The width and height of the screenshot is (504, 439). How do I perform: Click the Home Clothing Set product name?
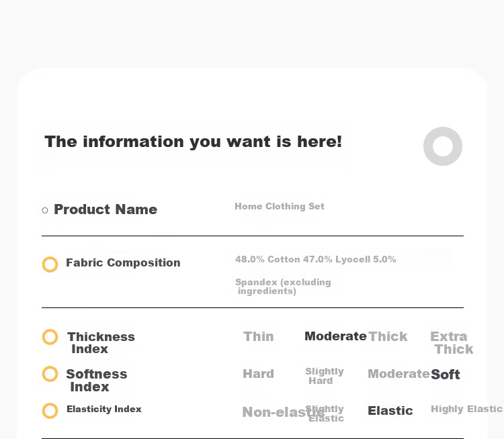[x=280, y=206]
